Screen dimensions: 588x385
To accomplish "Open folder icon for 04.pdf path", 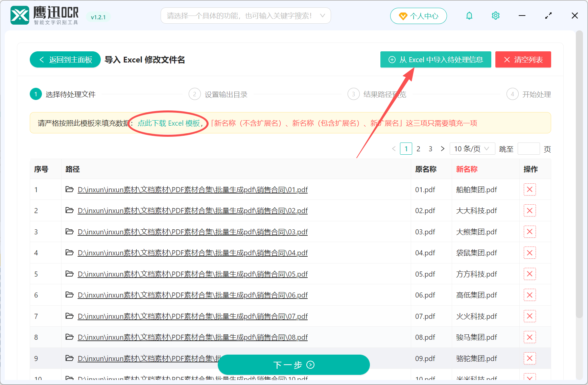I will click(x=70, y=253).
